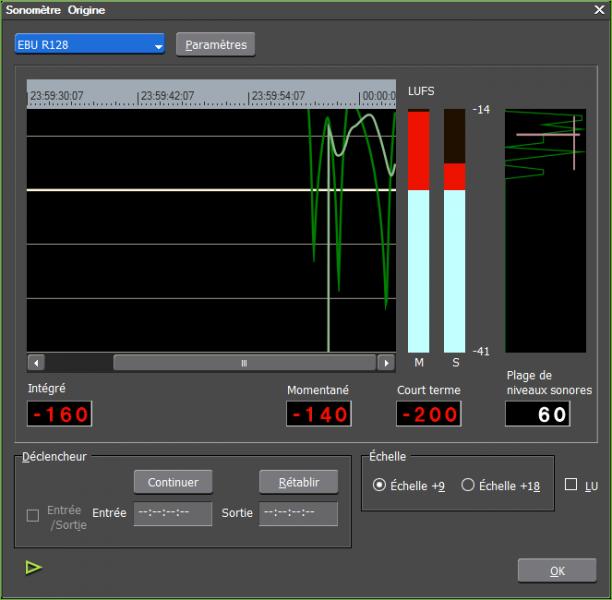This screenshot has width=612, height=600.
Task: Toggle the Entrée/Sortie checkbox
Action: point(33,515)
